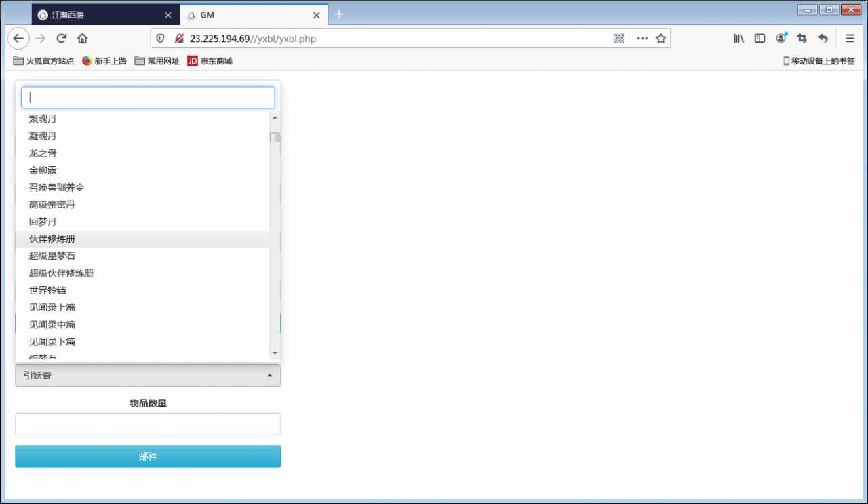This screenshot has width=868, height=504.
Task: Reload the page with the refresh icon
Action: pos(62,39)
